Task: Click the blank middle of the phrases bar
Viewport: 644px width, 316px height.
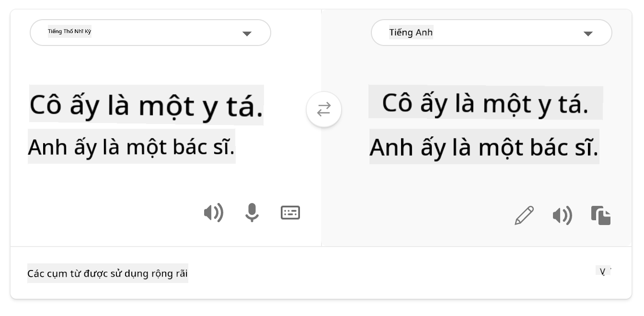Action: coord(383,273)
